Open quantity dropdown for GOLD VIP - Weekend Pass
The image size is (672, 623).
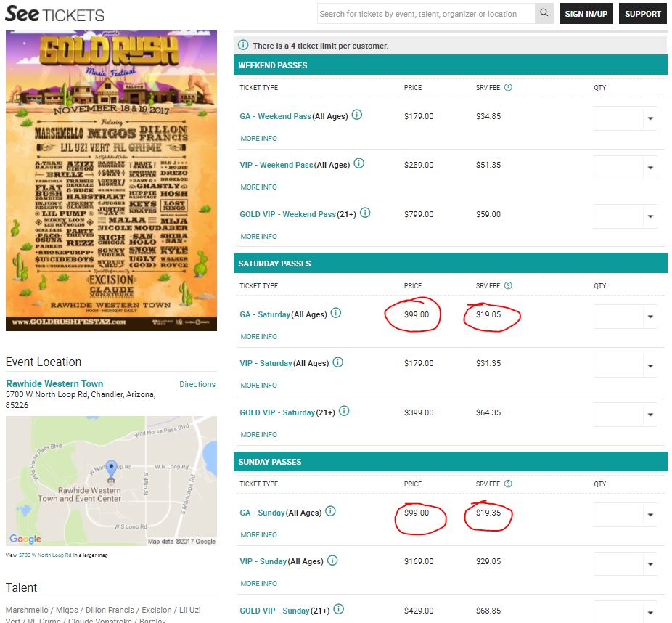click(625, 216)
